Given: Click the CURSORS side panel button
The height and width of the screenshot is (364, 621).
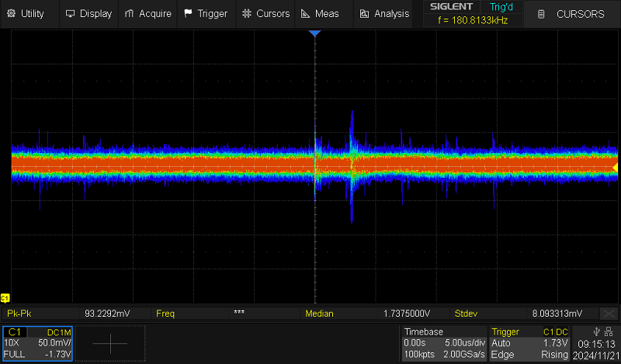Looking at the screenshot, I should coord(571,14).
